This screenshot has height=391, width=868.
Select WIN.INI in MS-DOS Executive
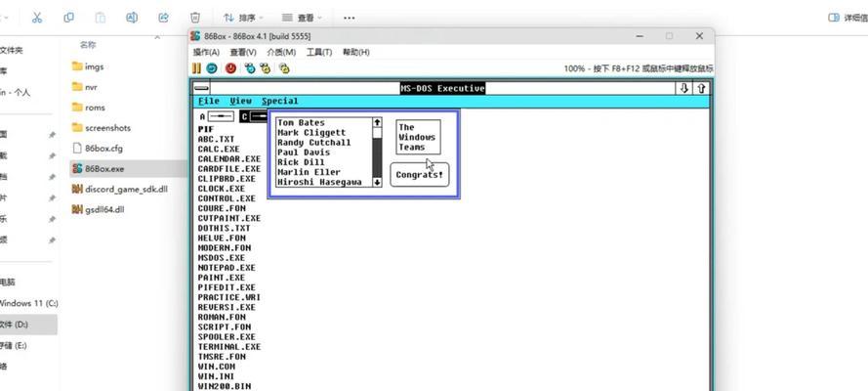click(x=217, y=376)
